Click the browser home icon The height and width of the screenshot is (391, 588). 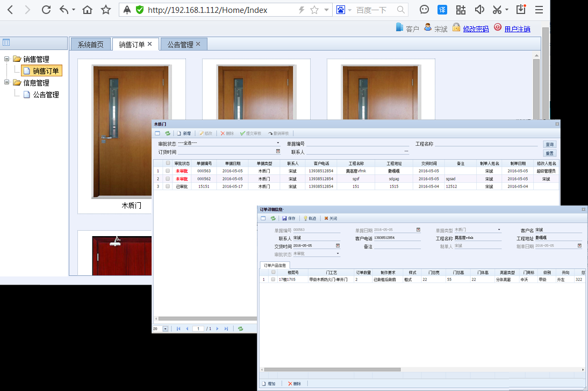coord(87,10)
